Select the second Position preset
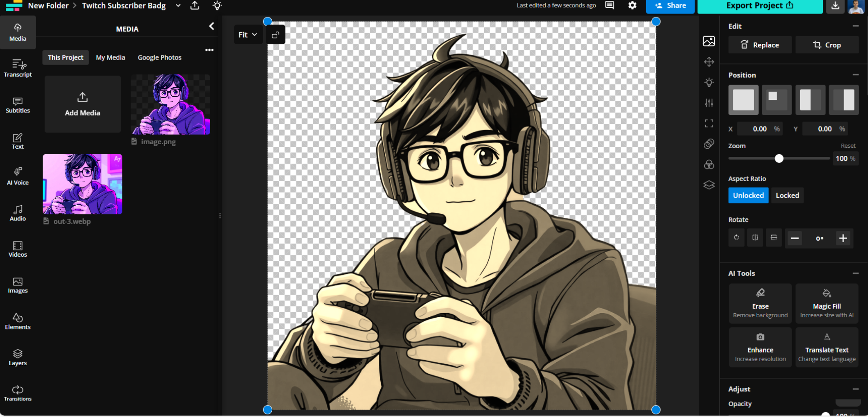This screenshot has height=418, width=868. (777, 100)
